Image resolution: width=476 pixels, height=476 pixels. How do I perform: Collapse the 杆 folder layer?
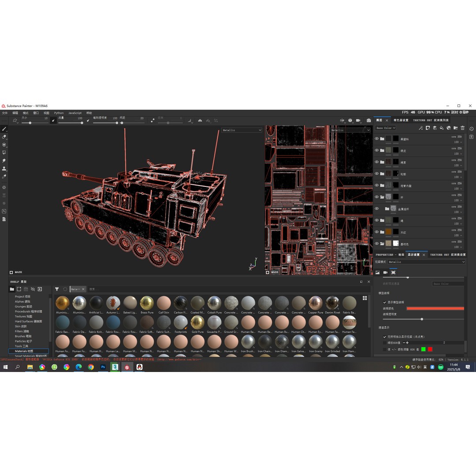pos(382,197)
